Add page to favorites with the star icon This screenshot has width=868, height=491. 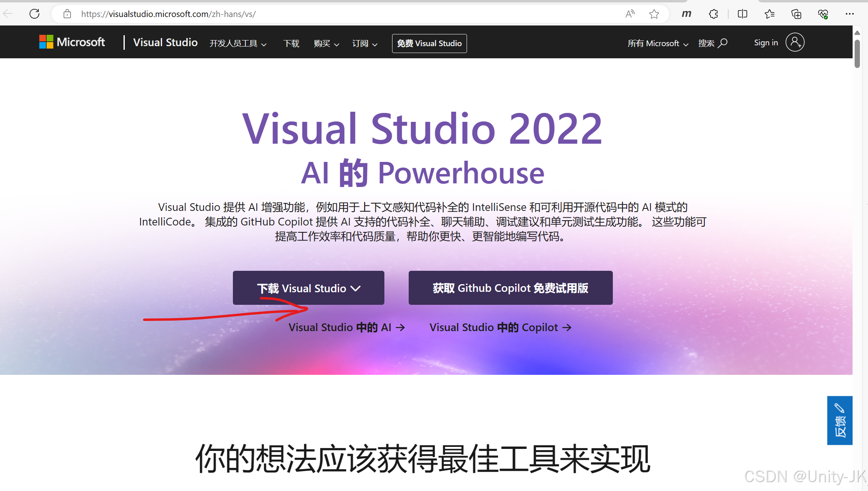point(654,14)
